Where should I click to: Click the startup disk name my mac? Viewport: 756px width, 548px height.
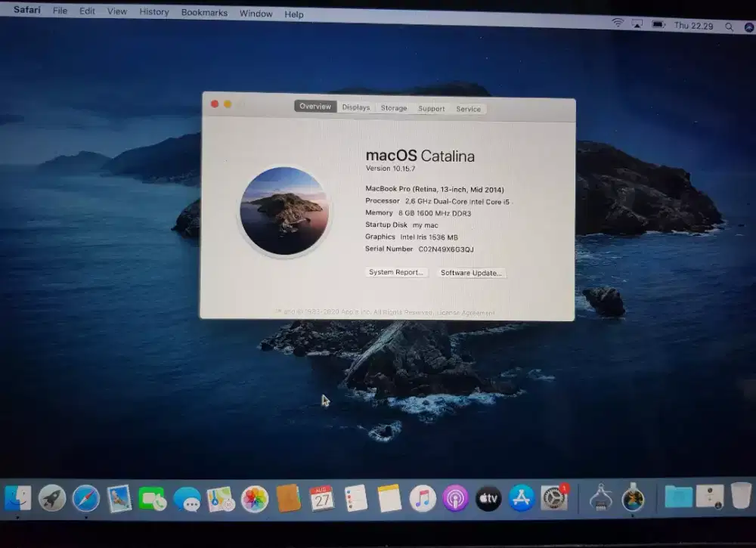click(425, 225)
